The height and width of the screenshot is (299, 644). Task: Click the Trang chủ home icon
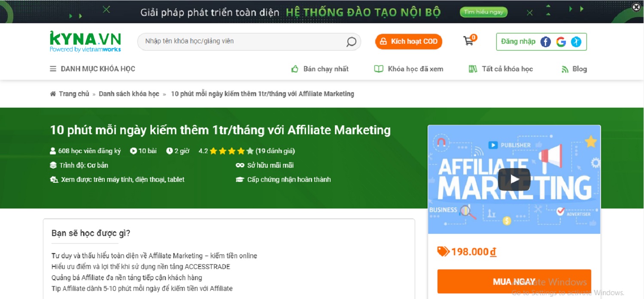coord(53,94)
